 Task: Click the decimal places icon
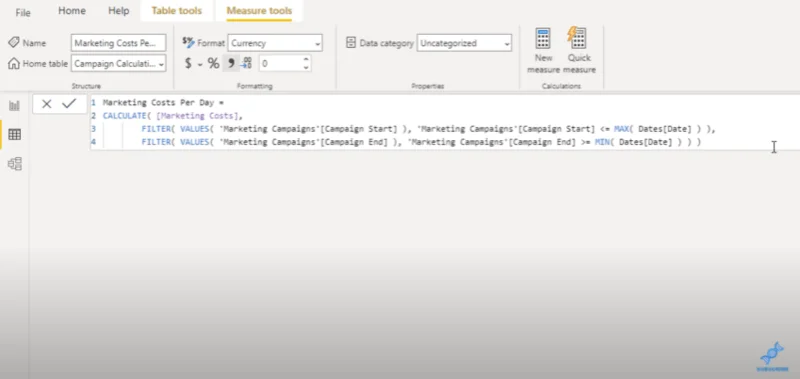coord(247,63)
